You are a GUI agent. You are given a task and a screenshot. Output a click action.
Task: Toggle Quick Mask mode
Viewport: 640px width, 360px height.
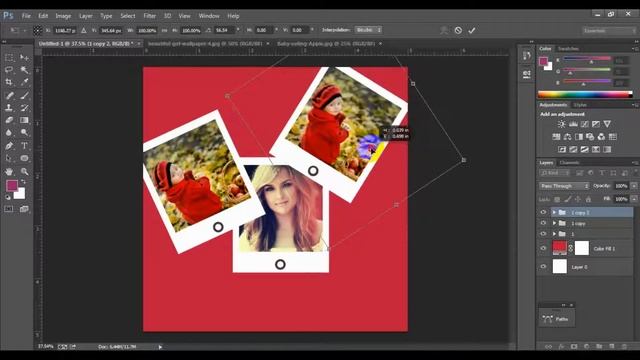[x=9, y=209]
